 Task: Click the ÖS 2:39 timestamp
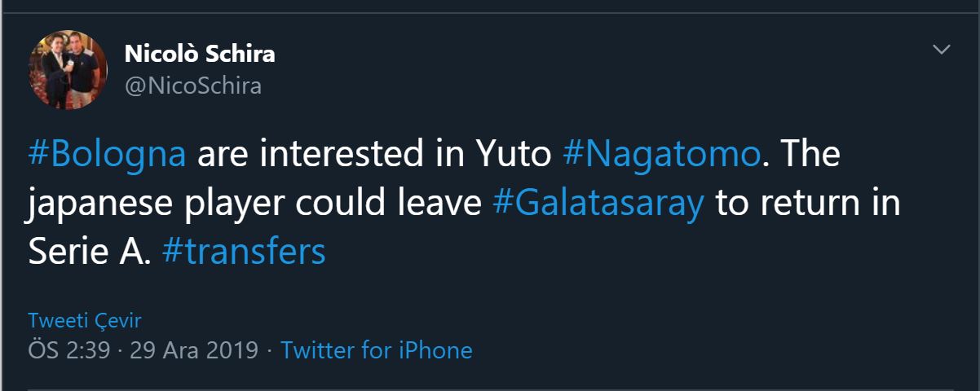point(68,351)
